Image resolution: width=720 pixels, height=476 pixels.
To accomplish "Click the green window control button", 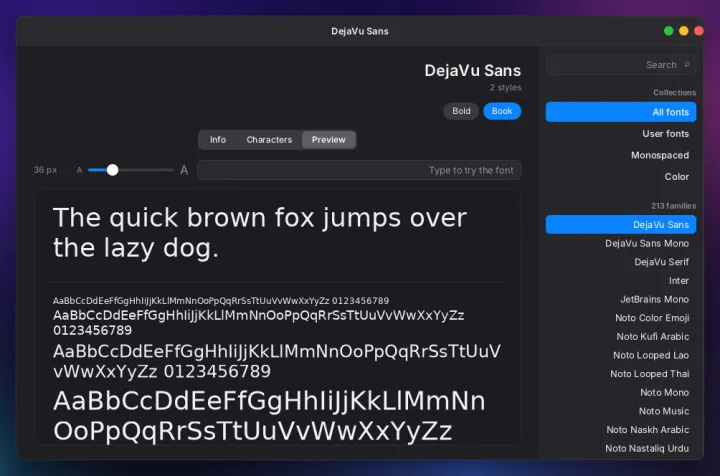I will [x=669, y=31].
